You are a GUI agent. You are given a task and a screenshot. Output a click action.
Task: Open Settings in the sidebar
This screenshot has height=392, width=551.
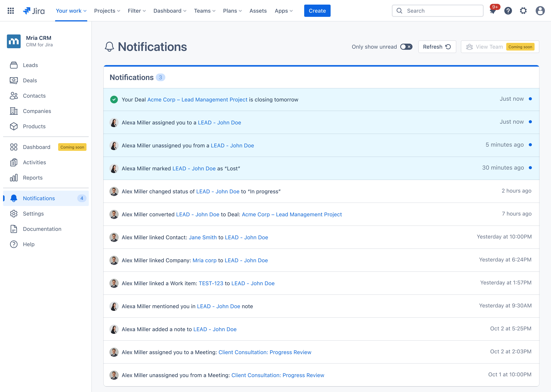[46, 214]
